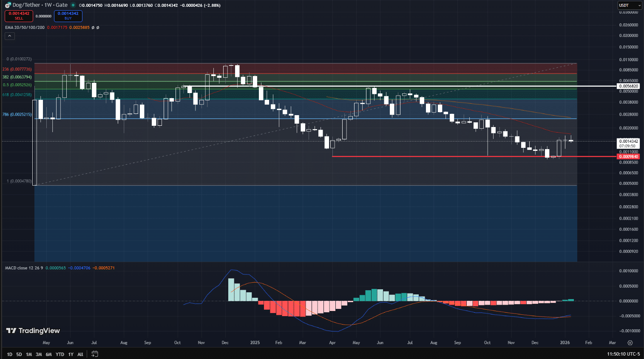This screenshot has height=359, width=644.
Task: Select the 1Y timeframe
Action: click(71, 353)
